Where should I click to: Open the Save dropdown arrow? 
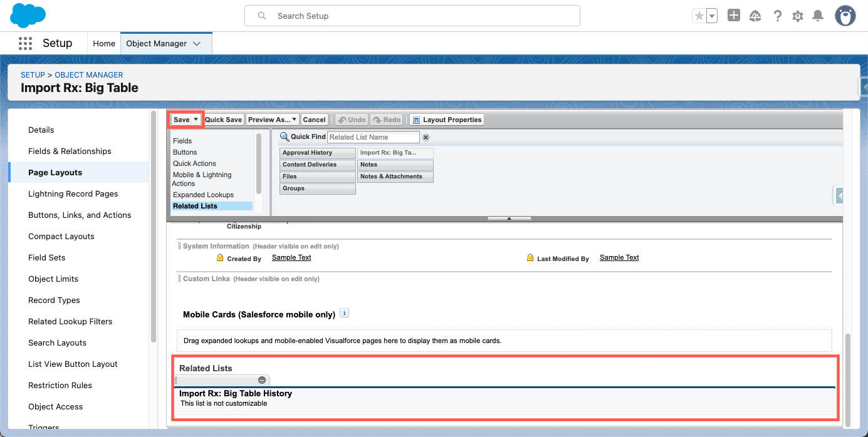[x=196, y=120]
